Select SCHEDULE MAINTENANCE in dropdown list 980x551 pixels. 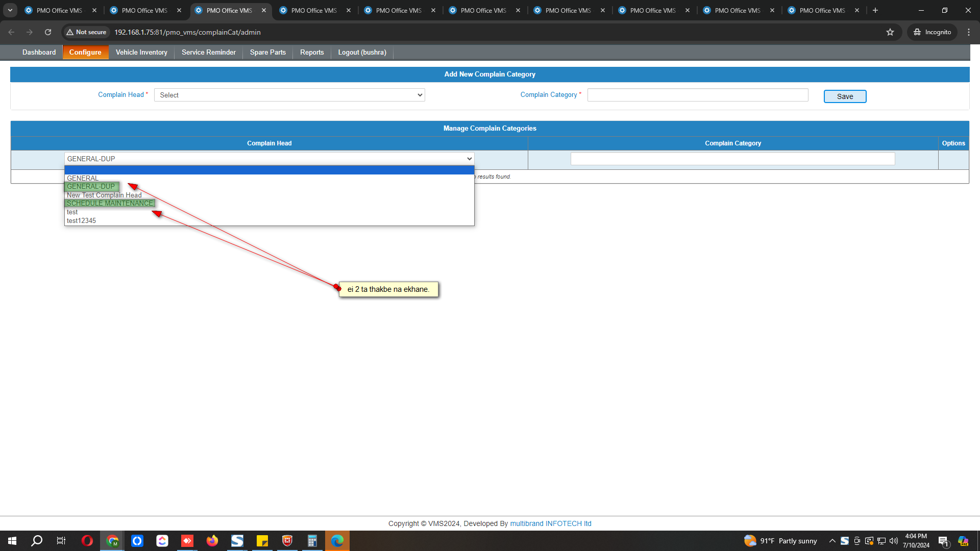pos(110,203)
